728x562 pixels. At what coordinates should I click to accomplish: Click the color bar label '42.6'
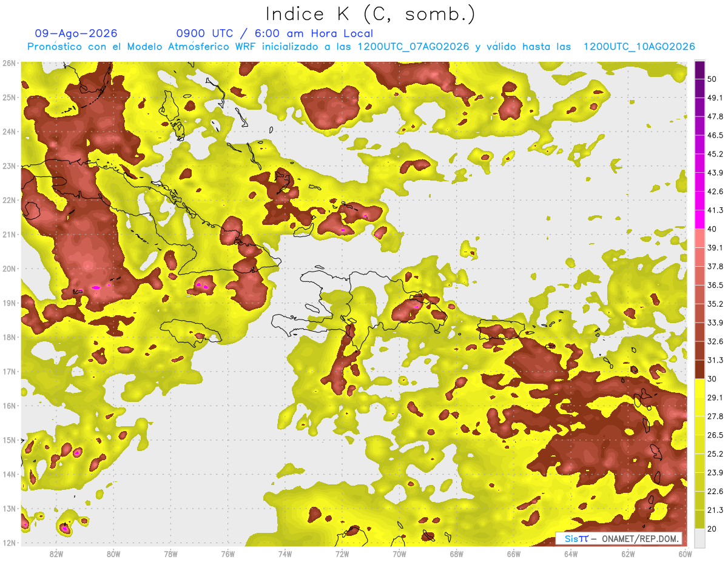tap(715, 192)
